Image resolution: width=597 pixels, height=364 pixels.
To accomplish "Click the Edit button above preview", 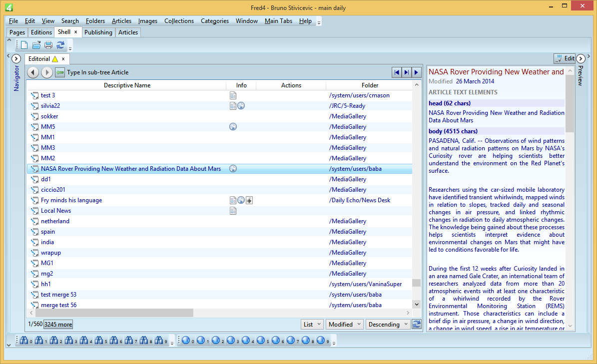I will coord(565,58).
